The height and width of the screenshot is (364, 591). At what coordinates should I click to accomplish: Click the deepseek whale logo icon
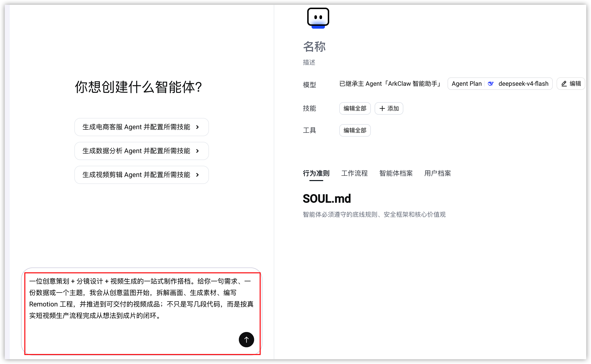(490, 84)
